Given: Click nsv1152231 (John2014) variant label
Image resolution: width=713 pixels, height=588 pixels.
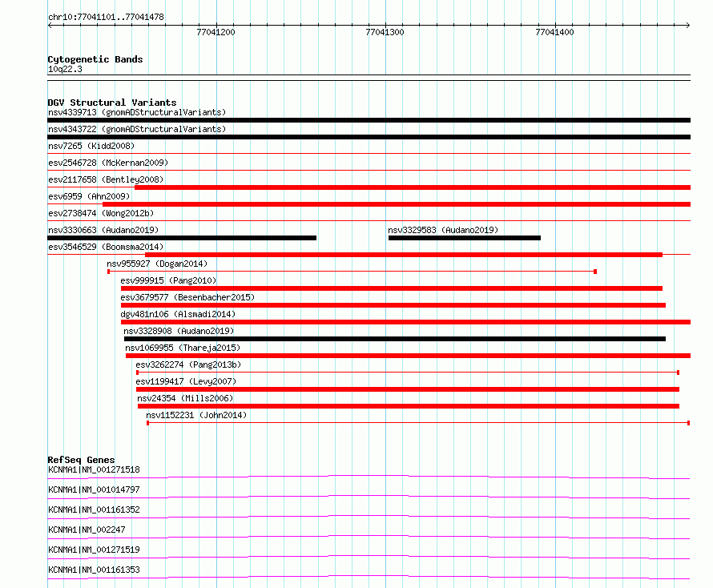Looking at the screenshot, I should [196, 415].
